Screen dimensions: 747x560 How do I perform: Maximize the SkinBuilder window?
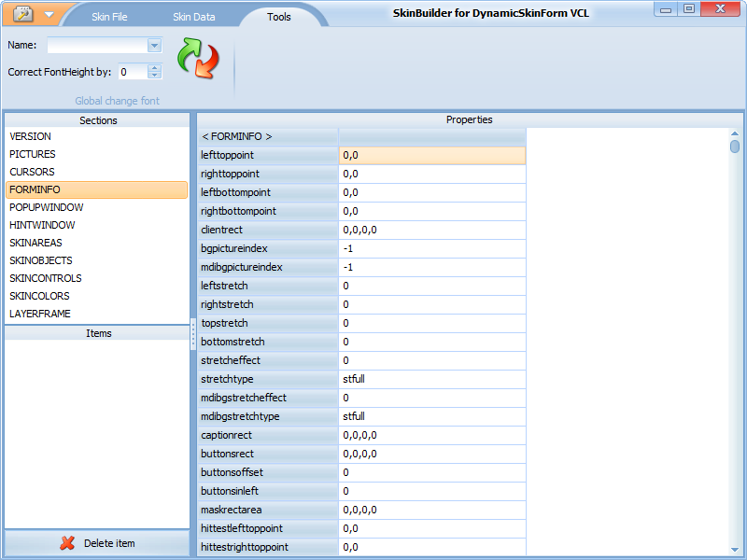pos(689,9)
